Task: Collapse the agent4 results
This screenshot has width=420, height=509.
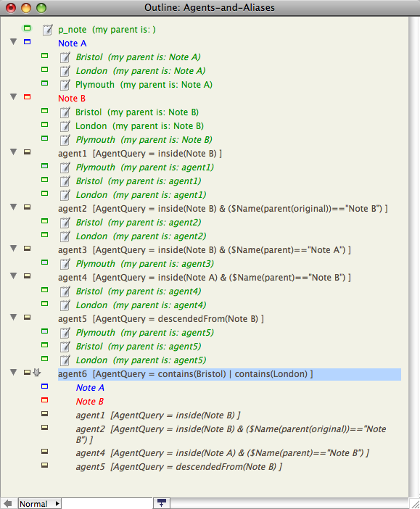Action: point(13,276)
